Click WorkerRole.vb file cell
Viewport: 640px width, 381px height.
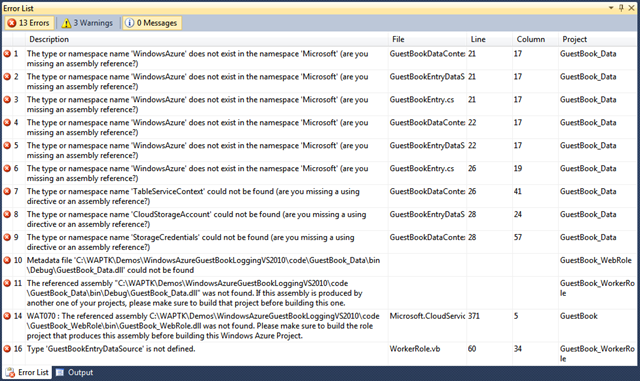point(415,349)
